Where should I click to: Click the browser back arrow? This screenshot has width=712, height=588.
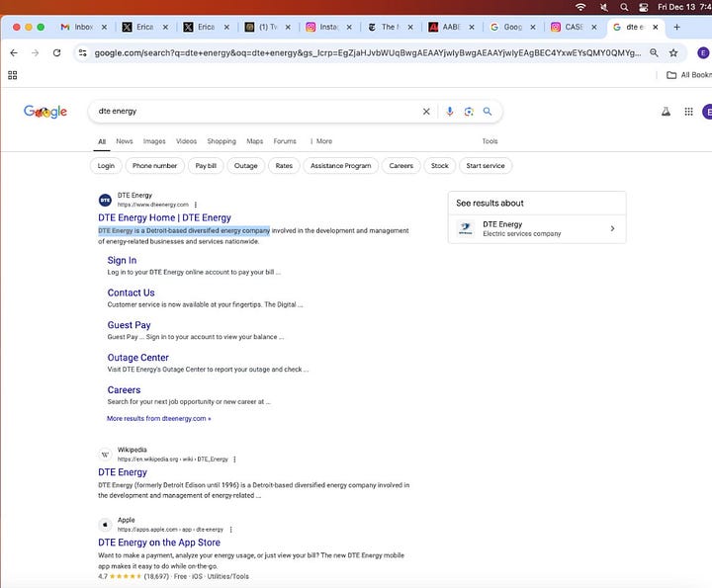click(x=14, y=53)
